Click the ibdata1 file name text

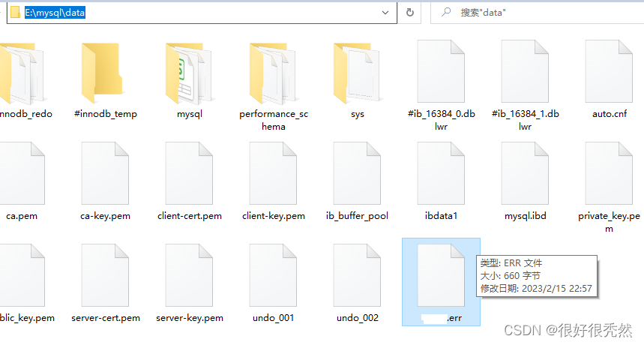(441, 216)
